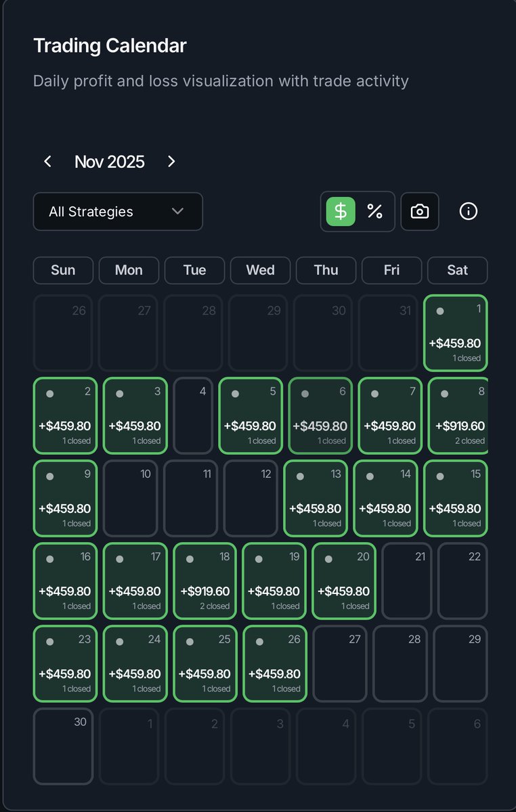
Task: Switch to percent display mode
Action: click(374, 212)
